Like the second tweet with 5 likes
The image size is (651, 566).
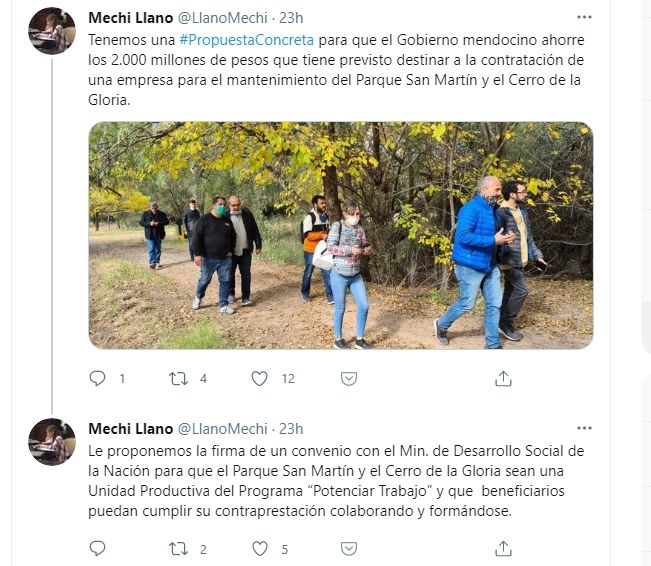point(260,549)
